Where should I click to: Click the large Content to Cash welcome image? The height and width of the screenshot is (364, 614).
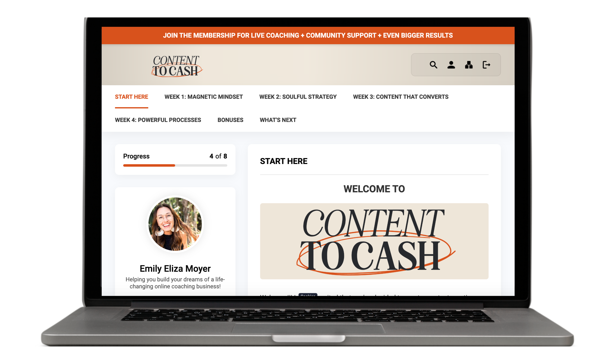[374, 241]
